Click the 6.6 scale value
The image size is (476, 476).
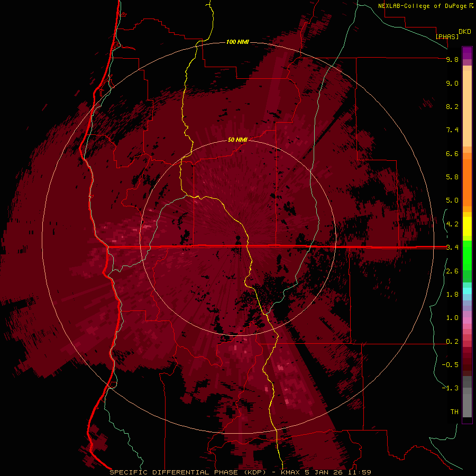452,153
